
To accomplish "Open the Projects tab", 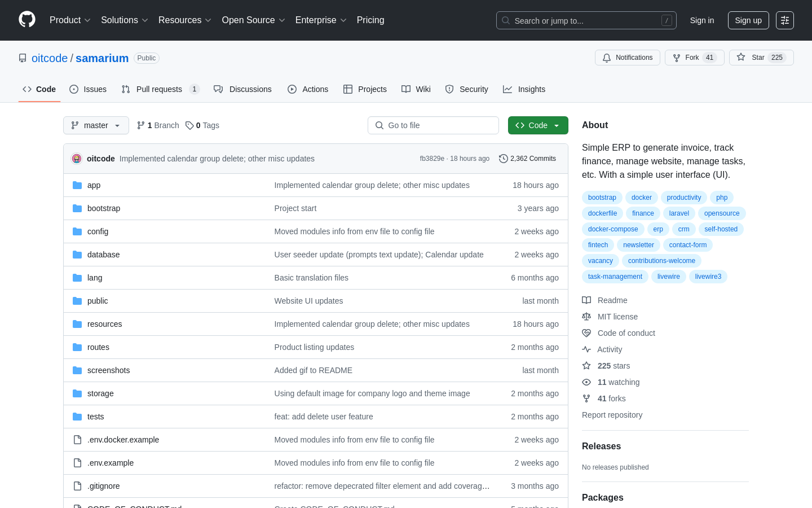I will [365, 89].
